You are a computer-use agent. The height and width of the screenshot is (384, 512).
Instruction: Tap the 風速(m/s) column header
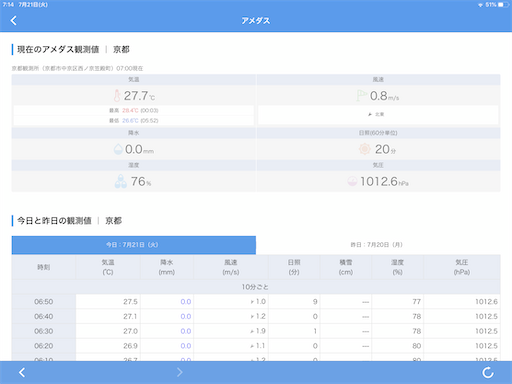point(231,267)
